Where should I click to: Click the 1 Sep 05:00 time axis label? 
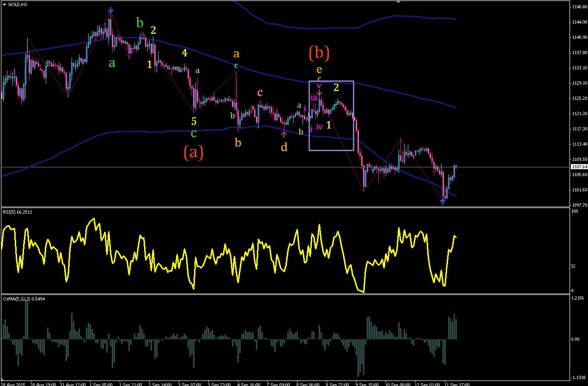pos(100,384)
